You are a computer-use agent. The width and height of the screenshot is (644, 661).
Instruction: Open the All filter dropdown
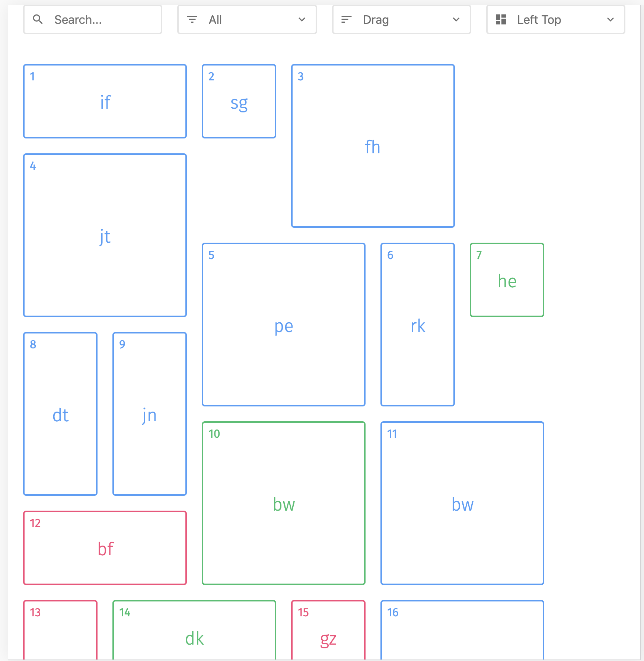(x=247, y=19)
